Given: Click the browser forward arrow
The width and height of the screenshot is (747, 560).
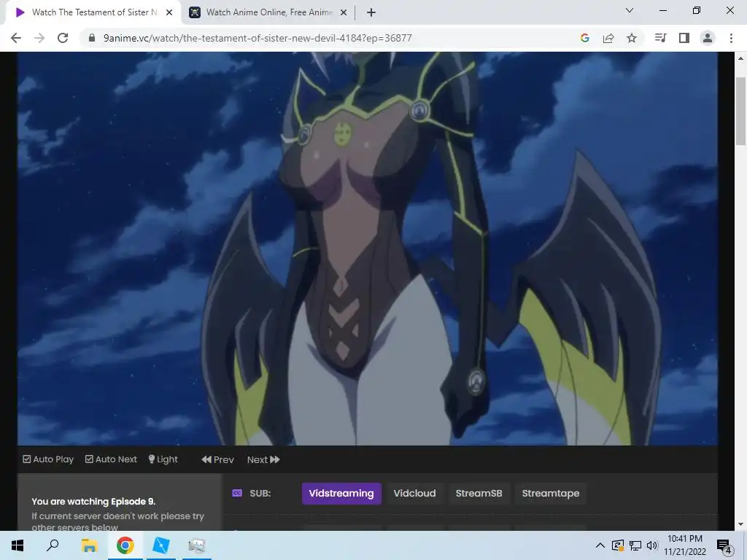Looking at the screenshot, I should pyautogui.click(x=39, y=38).
